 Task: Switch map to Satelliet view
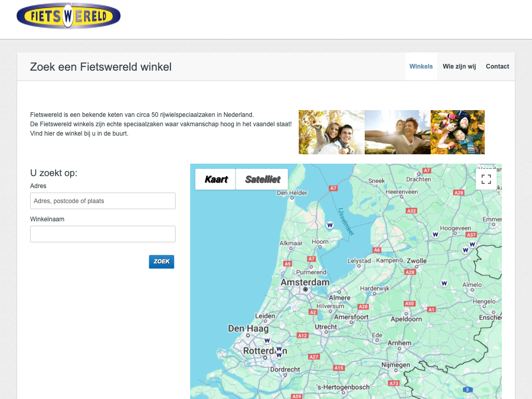[x=262, y=179]
